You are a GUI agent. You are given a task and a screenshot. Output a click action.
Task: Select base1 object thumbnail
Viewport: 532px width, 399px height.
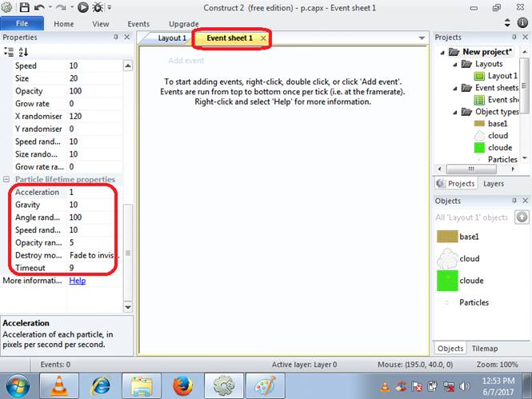[447, 236]
